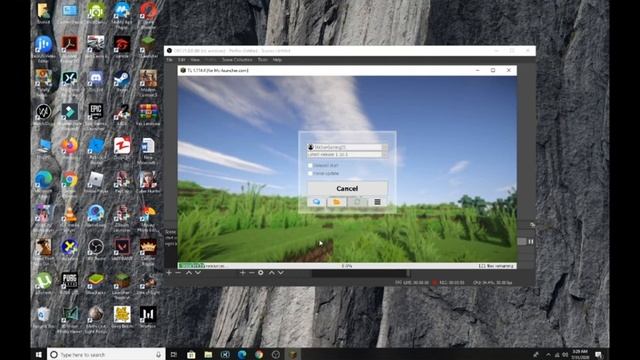Open Google Chrome desktop shortcut

[x=69, y=182]
